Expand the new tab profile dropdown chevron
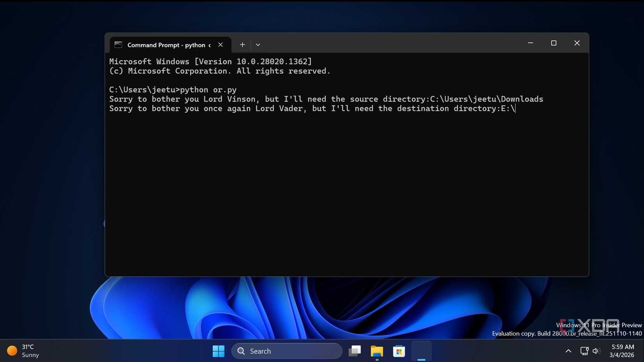The height and width of the screenshot is (362, 644). (x=258, y=45)
